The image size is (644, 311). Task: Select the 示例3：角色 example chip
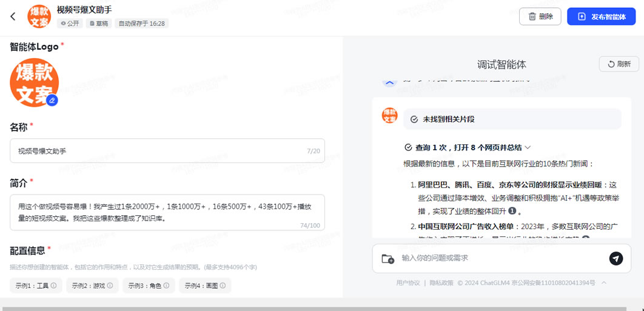149,286
